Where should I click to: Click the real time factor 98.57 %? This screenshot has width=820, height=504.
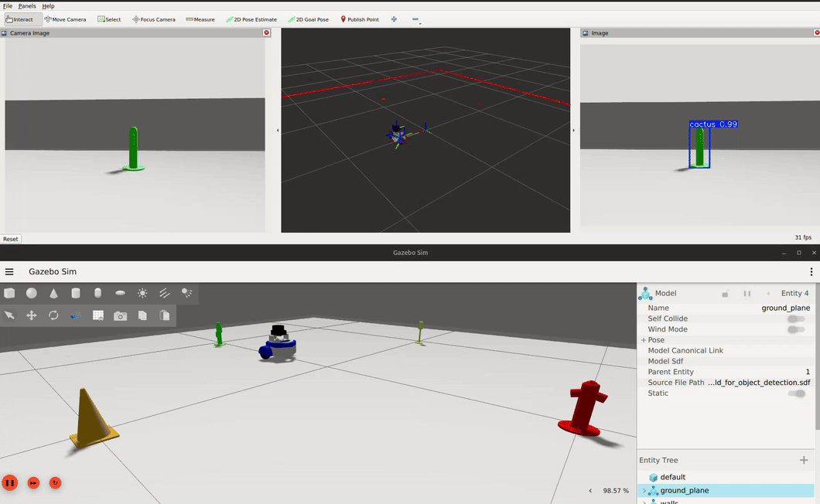[x=616, y=491]
